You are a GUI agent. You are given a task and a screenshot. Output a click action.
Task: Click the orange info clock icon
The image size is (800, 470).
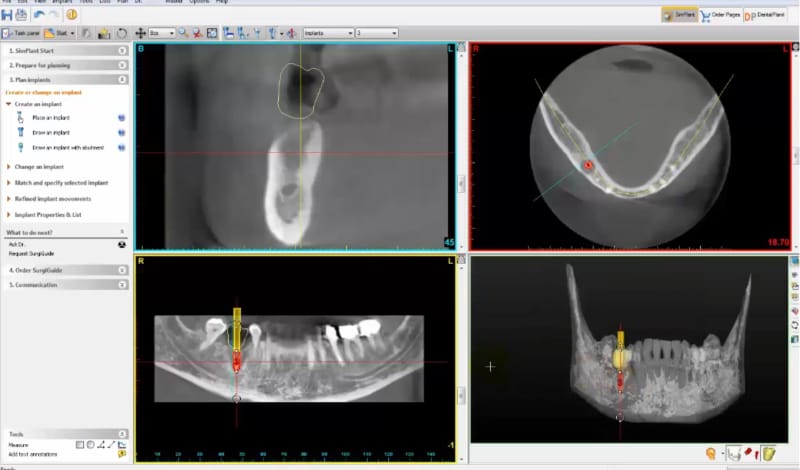coord(72,15)
